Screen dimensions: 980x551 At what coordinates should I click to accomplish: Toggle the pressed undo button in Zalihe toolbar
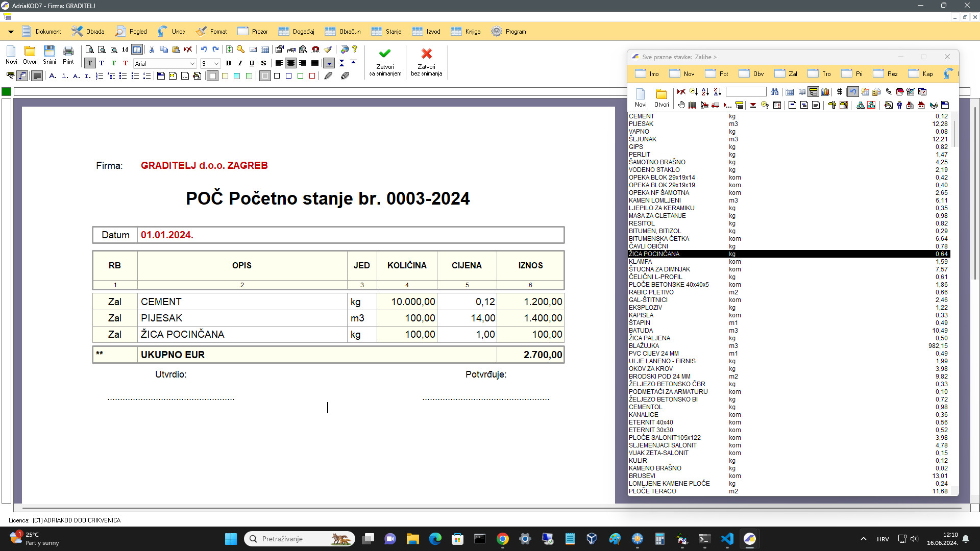click(852, 92)
